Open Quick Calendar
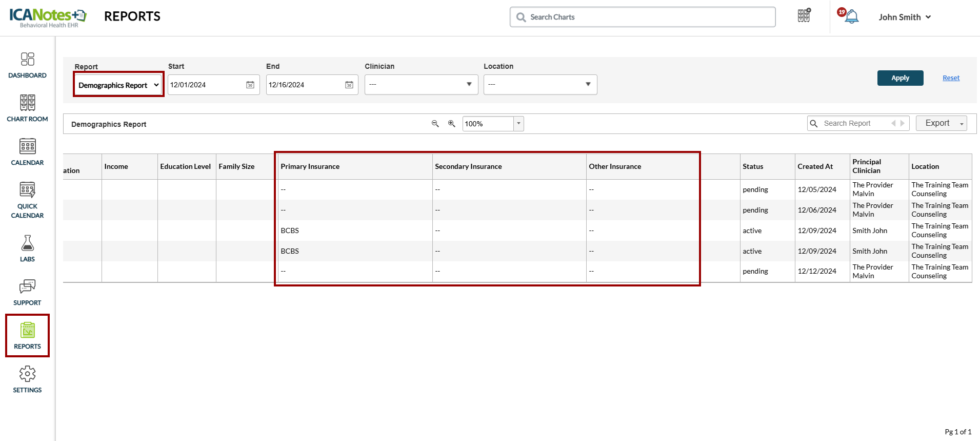 [27, 200]
